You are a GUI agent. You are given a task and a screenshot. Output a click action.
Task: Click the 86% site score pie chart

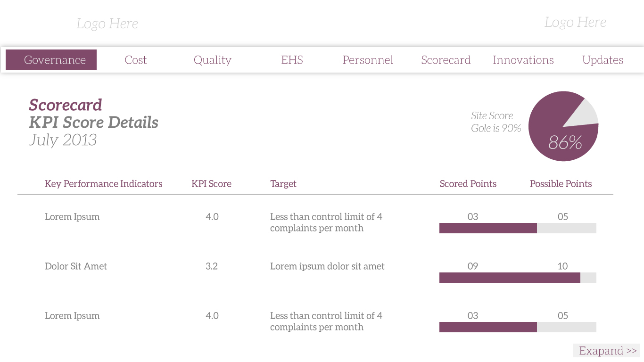pyautogui.click(x=563, y=126)
